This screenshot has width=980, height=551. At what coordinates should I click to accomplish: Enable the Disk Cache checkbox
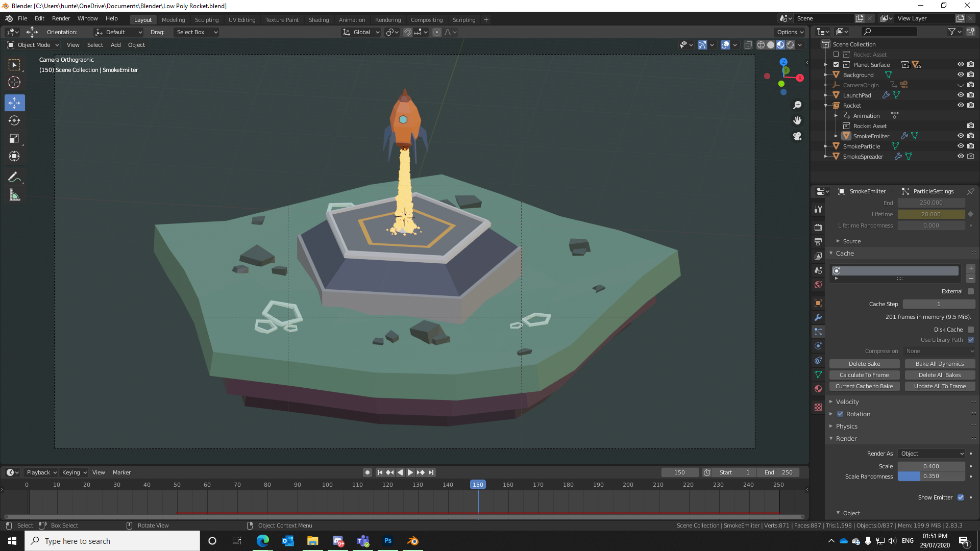(970, 330)
